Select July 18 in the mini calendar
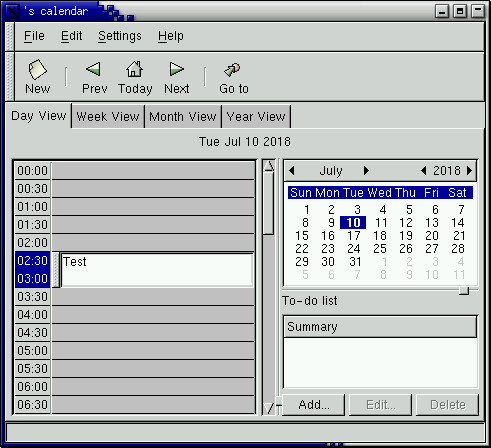 pyautogui.click(x=380, y=236)
